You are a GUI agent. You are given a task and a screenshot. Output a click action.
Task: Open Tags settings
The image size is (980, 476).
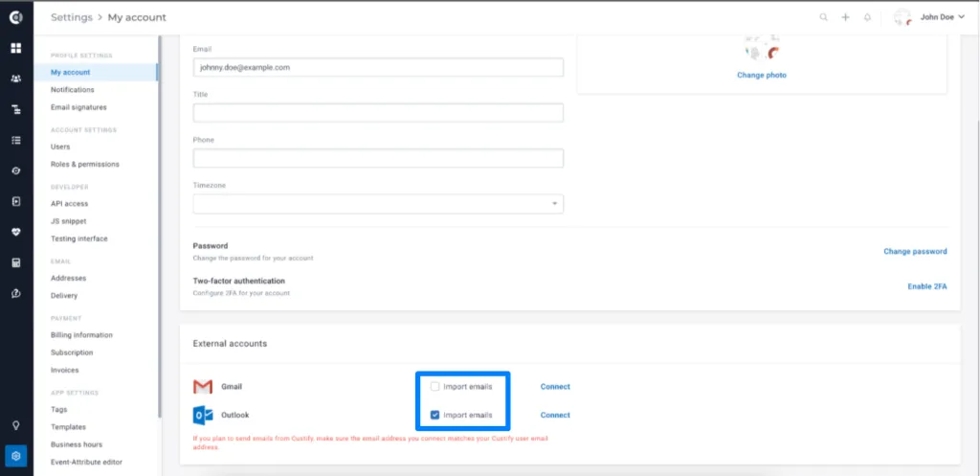(58, 410)
